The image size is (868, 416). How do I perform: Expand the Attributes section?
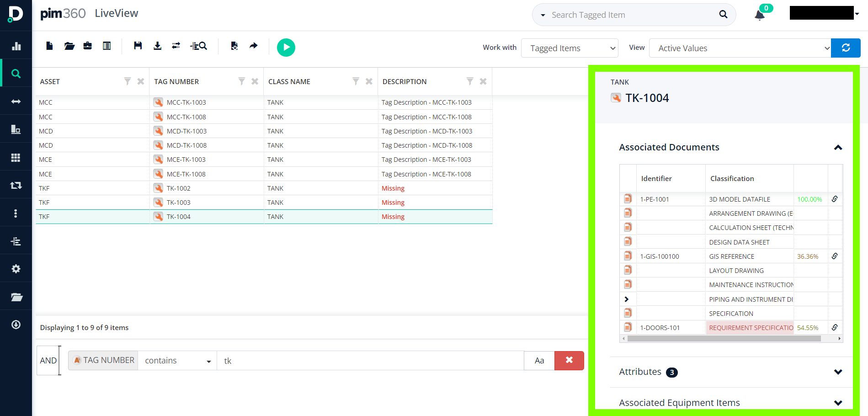pyautogui.click(x=838, y=372)
